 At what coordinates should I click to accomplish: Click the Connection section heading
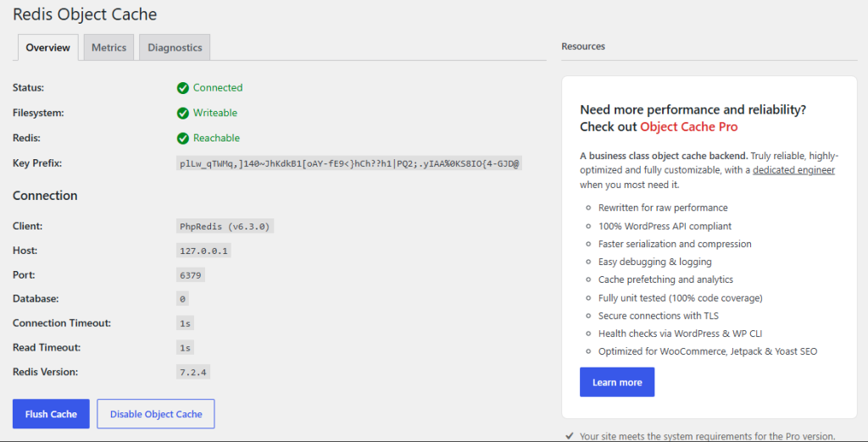pos(45,196)
